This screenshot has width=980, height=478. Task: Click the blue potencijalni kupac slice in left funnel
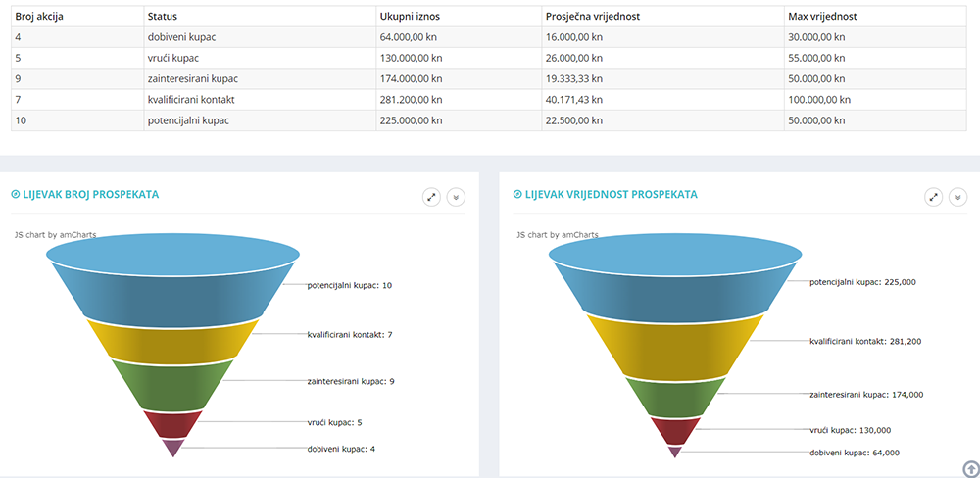pyautogui.click(x=172, y=281)
